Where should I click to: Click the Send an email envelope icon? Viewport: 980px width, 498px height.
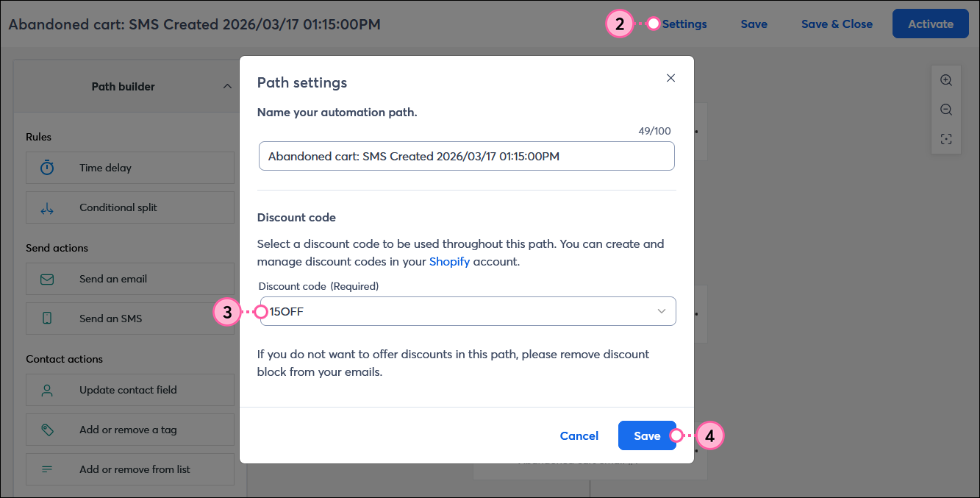[46, 279]
